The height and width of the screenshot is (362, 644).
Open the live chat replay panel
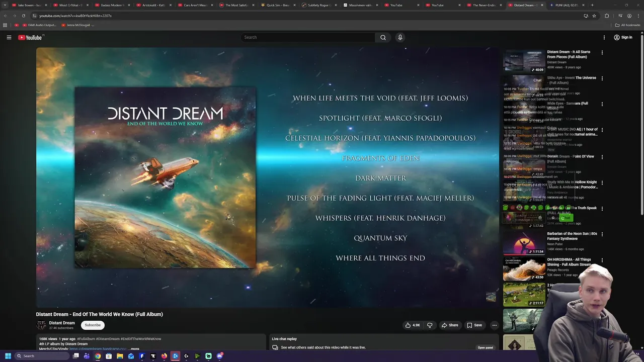click(485, 347)
